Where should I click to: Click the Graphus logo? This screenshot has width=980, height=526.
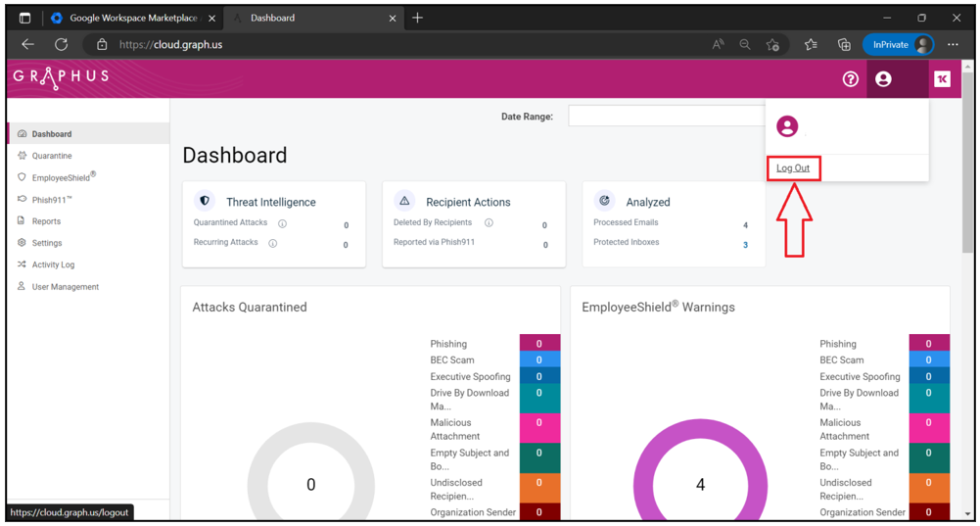point(61,77)
